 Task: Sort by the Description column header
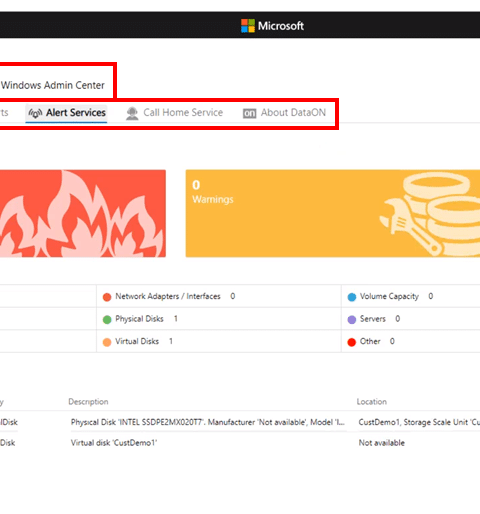(88, 402)
